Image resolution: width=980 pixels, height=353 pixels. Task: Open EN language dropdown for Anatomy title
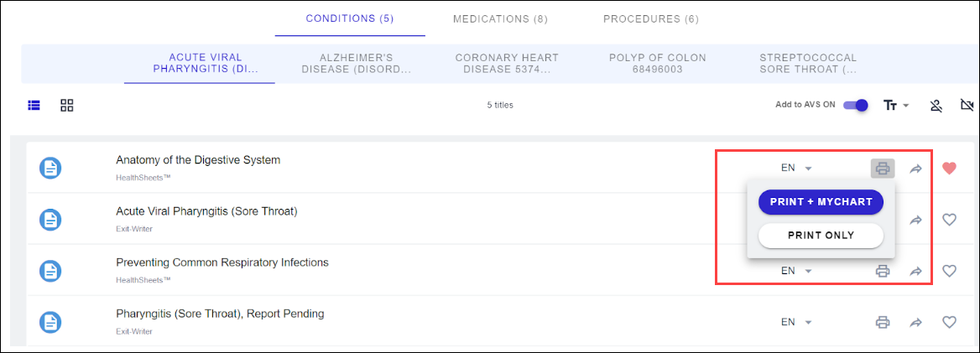point(796,169)
